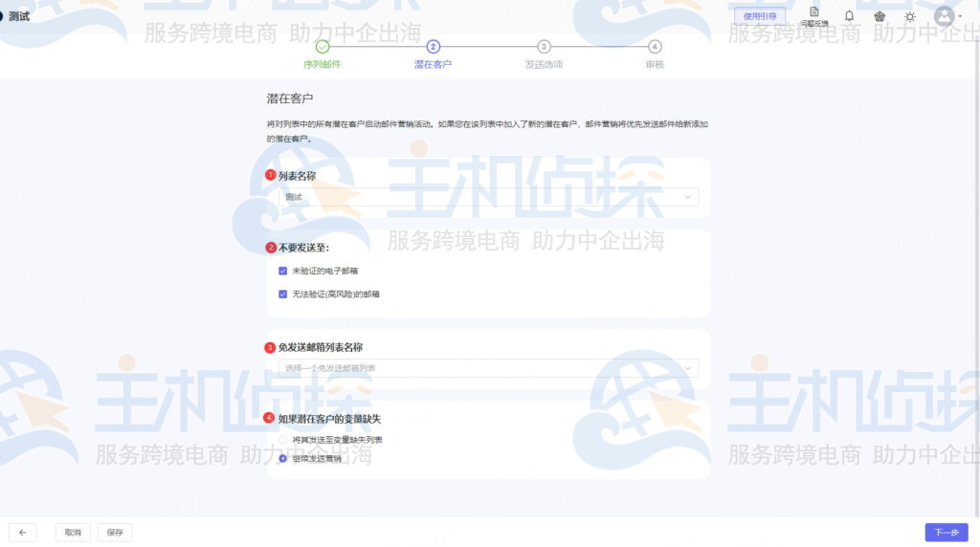Click the 使用引导 button
Image resolution: width=980 pixels, height=547 pixels.
759,16
